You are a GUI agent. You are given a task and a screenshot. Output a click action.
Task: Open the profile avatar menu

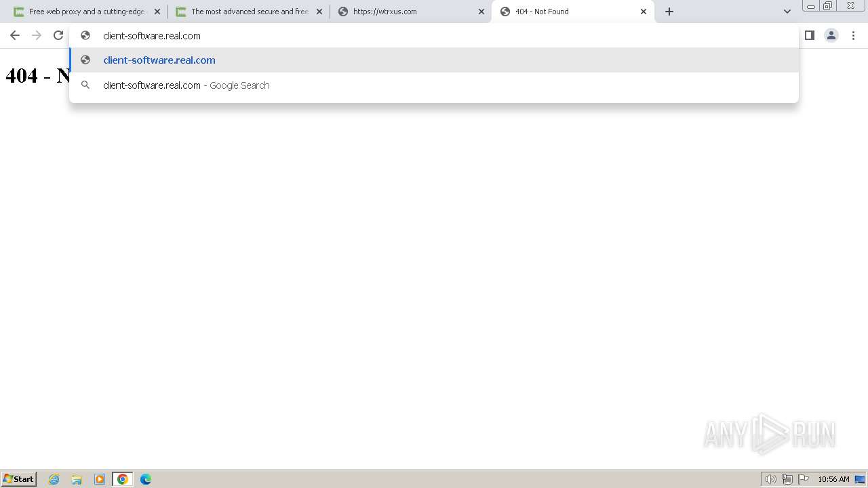(831, 35)
